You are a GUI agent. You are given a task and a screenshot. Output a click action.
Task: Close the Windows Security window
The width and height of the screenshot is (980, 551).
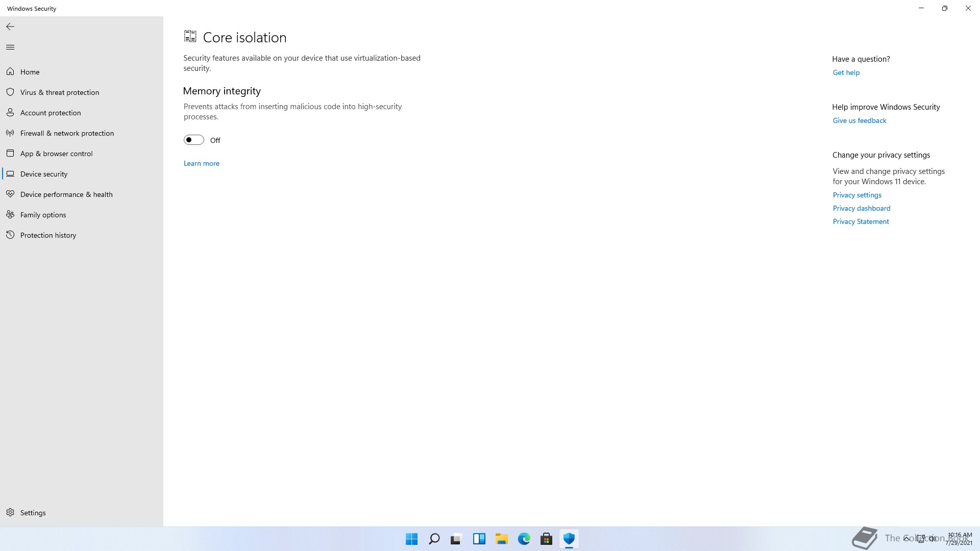pos(968,8)
